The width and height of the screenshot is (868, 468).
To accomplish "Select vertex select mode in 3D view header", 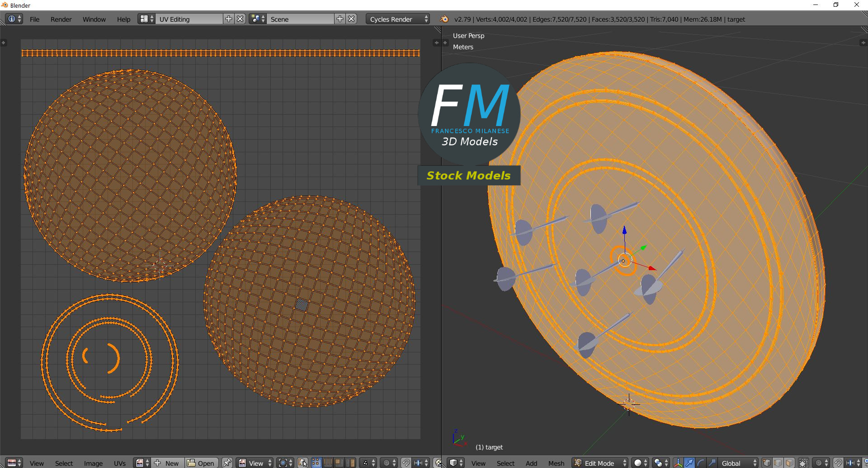I will point(767,463).
